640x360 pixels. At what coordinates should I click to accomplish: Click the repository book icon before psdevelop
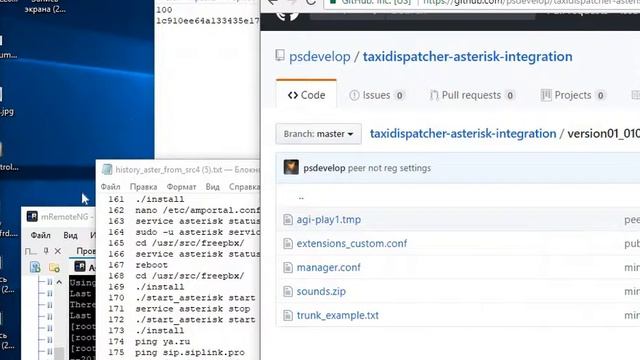(x=280, y=56)
